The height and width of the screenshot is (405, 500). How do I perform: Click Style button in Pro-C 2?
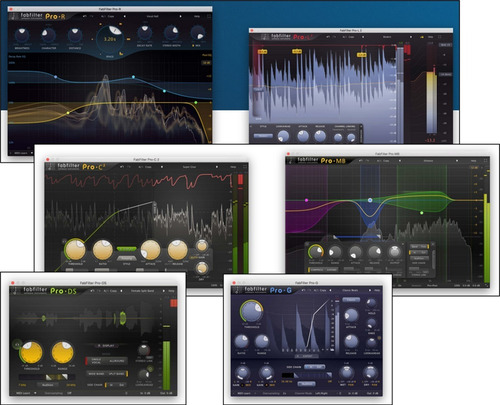tap(126, 258)
